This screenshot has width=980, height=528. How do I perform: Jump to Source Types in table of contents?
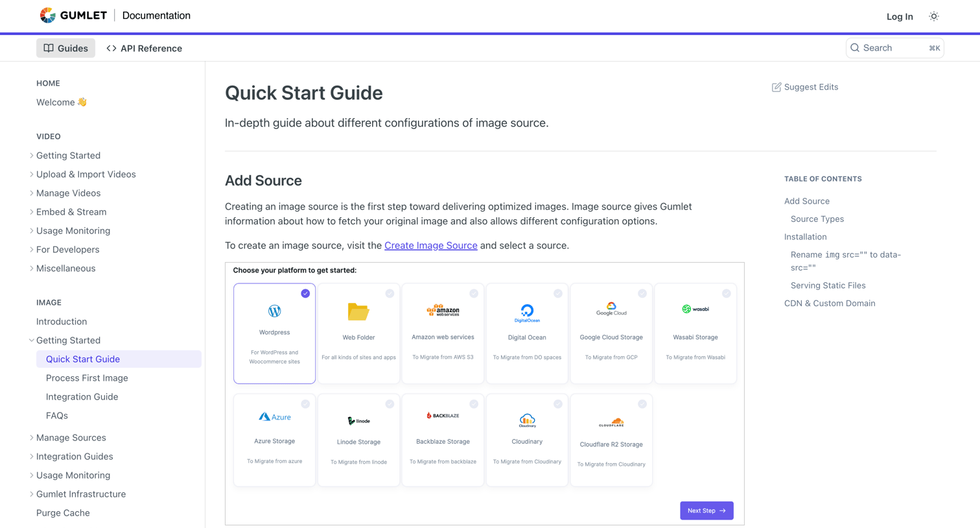(x=817, y=219)
